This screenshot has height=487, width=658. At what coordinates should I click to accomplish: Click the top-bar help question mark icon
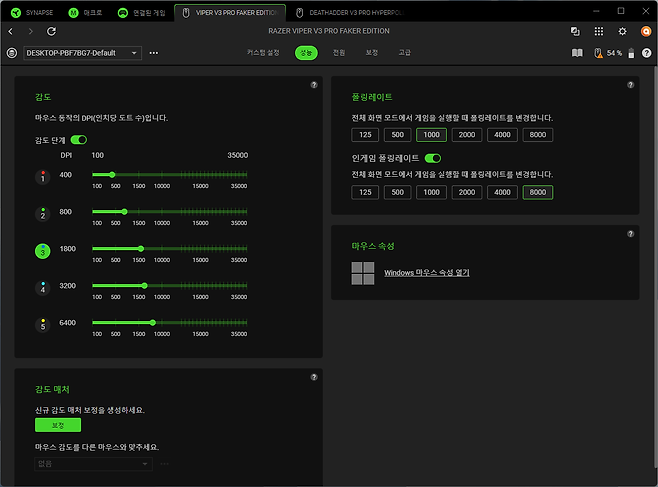(646, 52)
